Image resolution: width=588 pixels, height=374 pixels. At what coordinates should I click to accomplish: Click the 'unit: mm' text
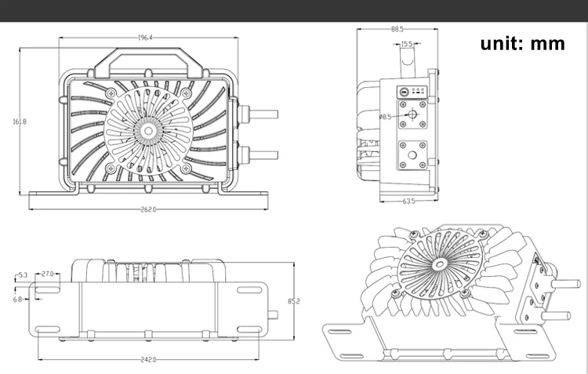click(x=522, y=43)
